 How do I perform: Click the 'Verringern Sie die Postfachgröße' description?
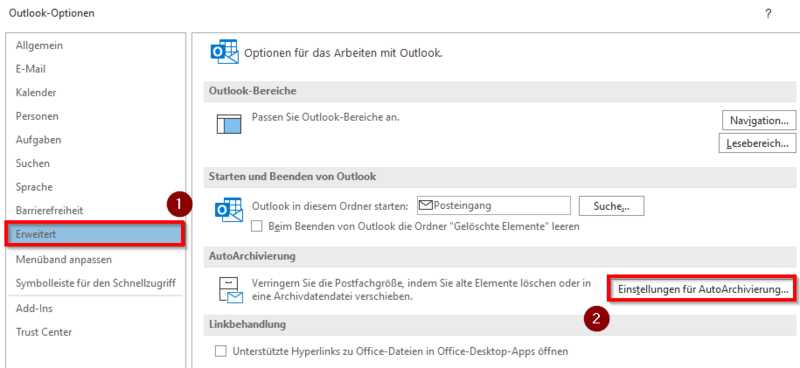[x=421, y=289]
